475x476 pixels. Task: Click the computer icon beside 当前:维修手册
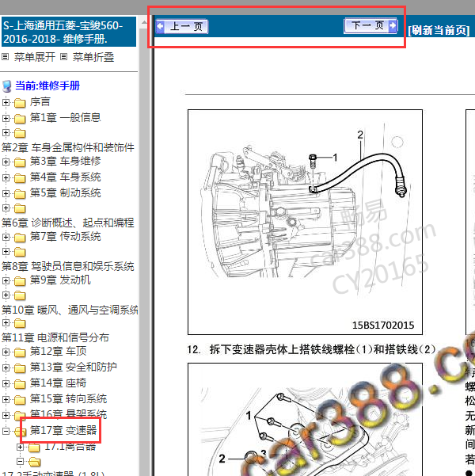click(x=7, y=86)
